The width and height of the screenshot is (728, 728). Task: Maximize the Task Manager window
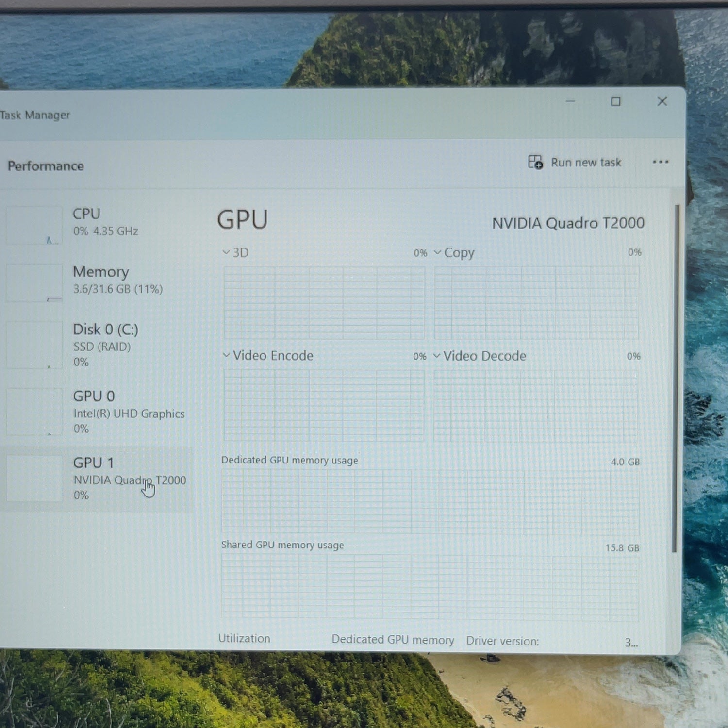pos(615,101)
